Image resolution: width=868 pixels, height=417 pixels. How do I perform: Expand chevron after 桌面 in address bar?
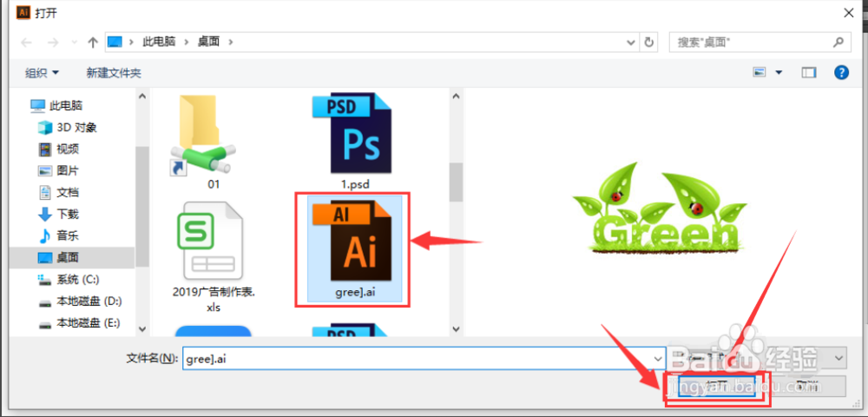230,43
